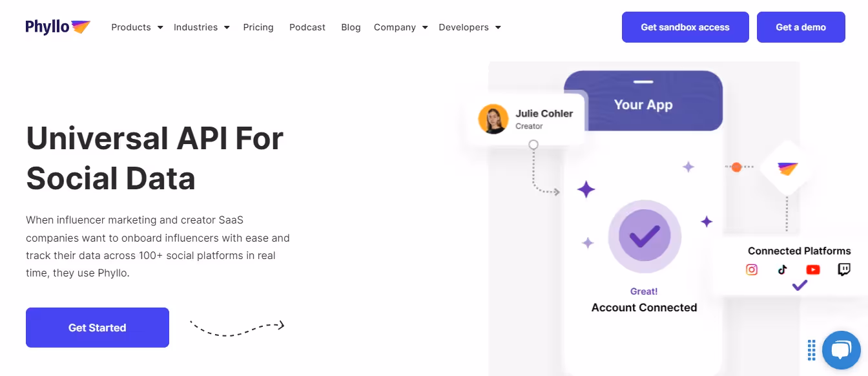The image size is (868, 376).
Task: Click the Get a demo button
Action: (x=801, y=27)
